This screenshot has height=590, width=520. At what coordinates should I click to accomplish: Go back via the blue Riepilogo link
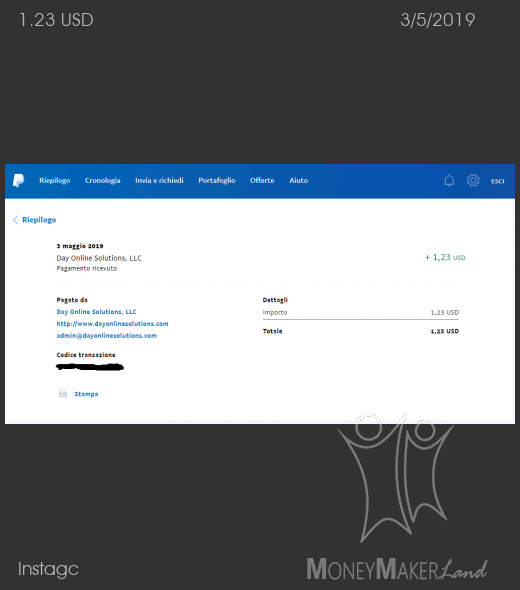39,220
